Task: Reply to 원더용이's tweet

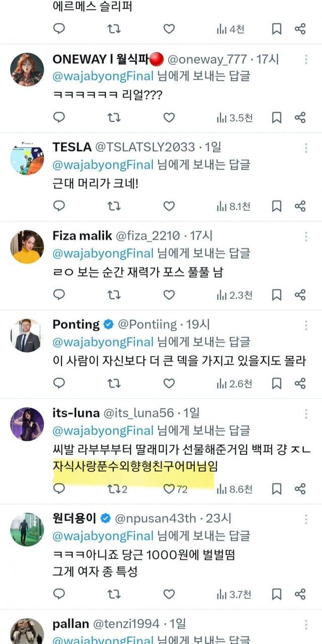Action: (x=59, y=594)
